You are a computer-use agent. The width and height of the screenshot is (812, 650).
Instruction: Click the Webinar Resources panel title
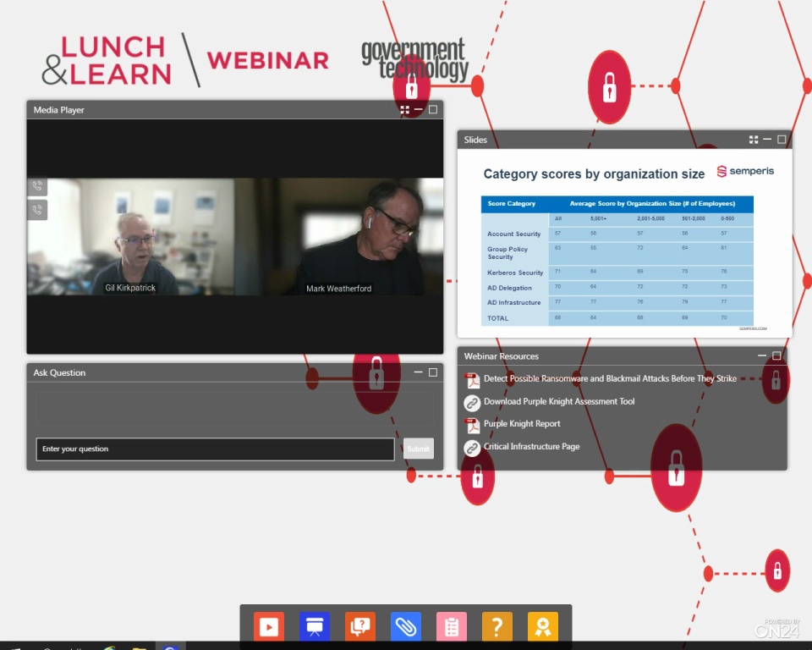coord(502,356)
